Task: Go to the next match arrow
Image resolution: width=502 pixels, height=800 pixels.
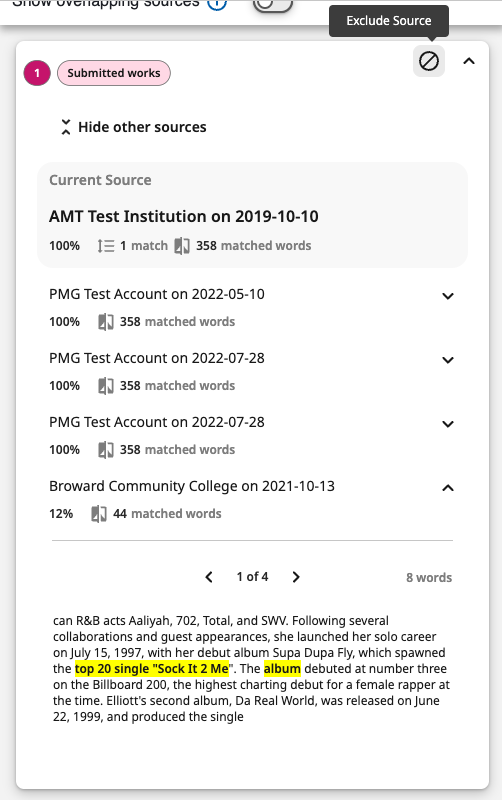Action: coord(296,577)
